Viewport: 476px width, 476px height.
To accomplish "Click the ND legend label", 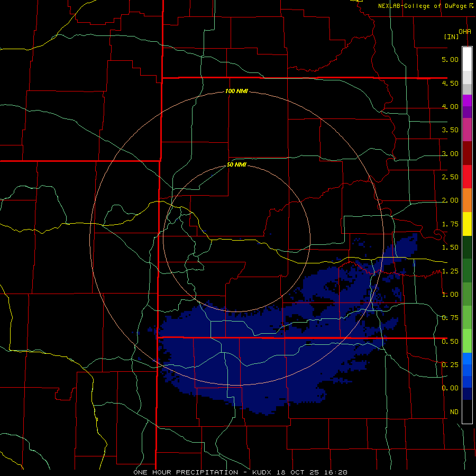I will [x=454, y=412].
